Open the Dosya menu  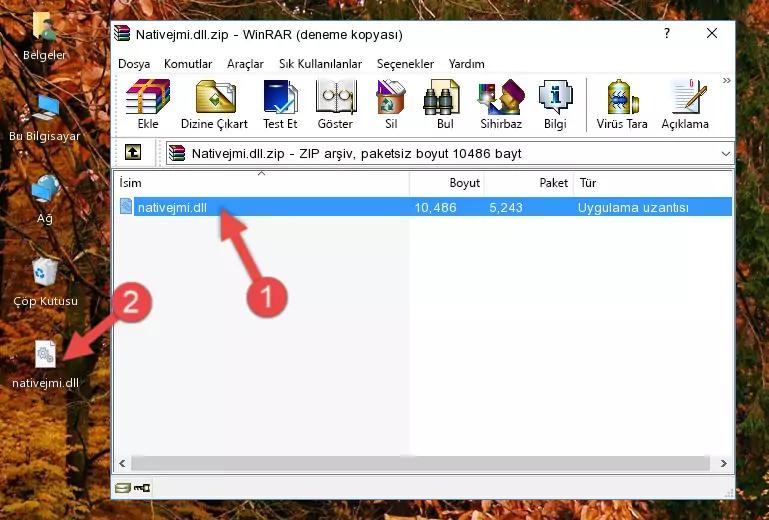point(134,64)
